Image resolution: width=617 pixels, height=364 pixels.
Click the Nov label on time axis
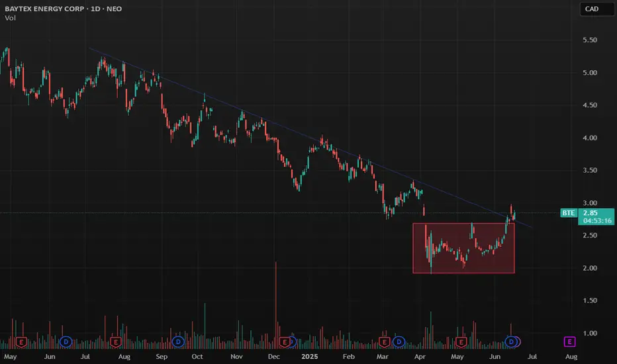236,357
